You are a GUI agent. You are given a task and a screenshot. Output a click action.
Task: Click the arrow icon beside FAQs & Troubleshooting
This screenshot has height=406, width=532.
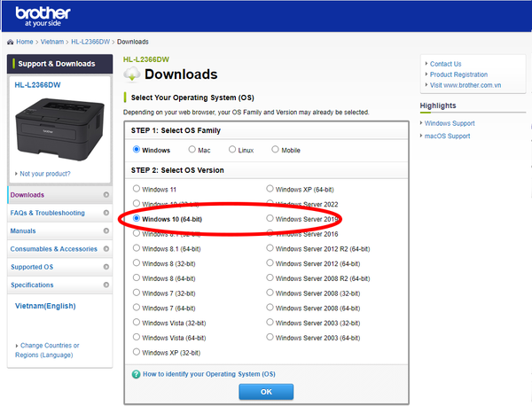[106, 213]
